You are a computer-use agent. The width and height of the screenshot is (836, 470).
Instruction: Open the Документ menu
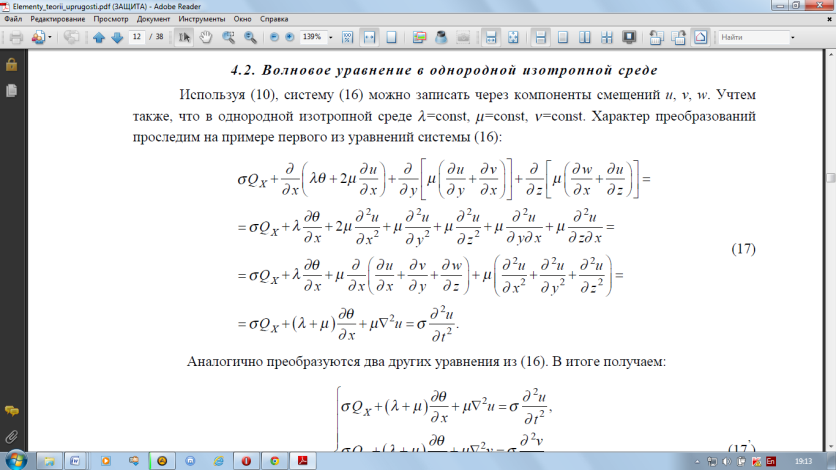click(153, 19)
